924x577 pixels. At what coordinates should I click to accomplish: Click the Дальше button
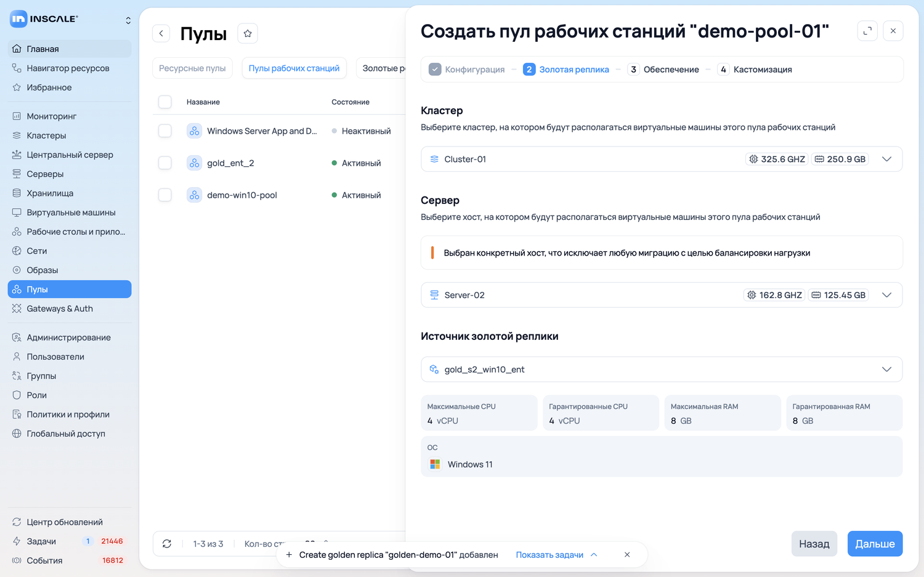pos(875,544)
